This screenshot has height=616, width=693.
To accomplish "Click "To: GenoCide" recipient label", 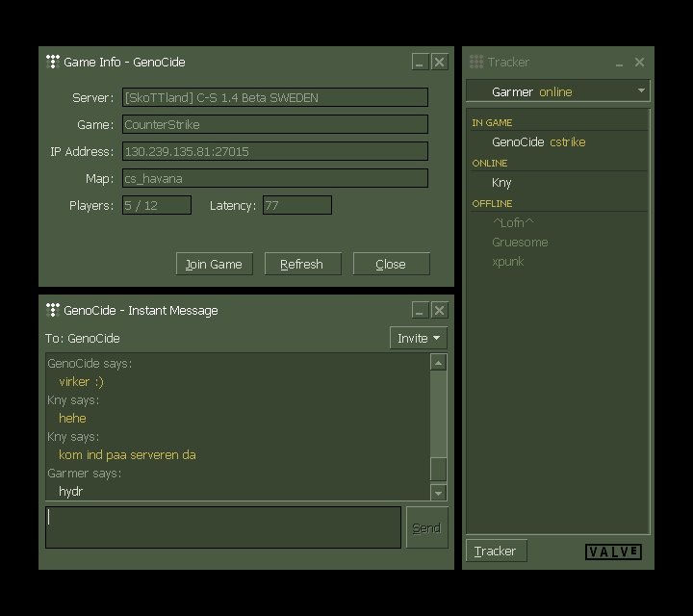I will pyautogui.click(x=82, y=339).
